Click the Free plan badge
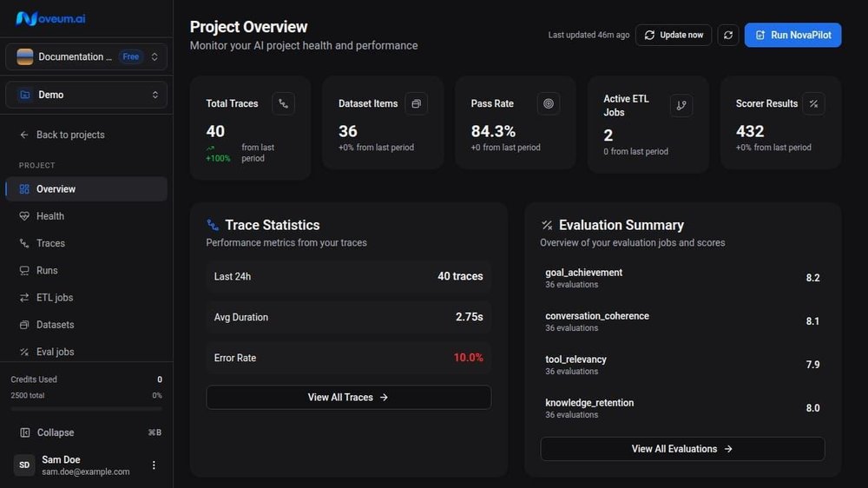This screenshot has height=488, width=868. click(131, 56)
